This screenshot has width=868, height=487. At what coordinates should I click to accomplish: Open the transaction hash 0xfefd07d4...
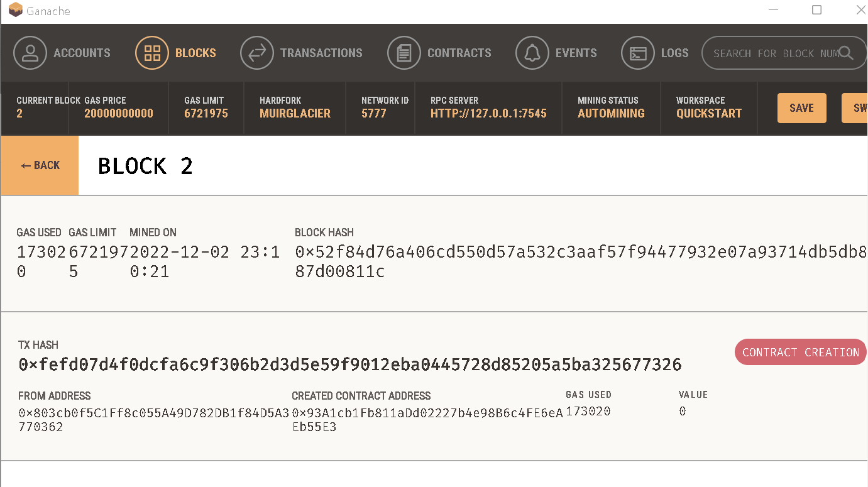point(350,364)
